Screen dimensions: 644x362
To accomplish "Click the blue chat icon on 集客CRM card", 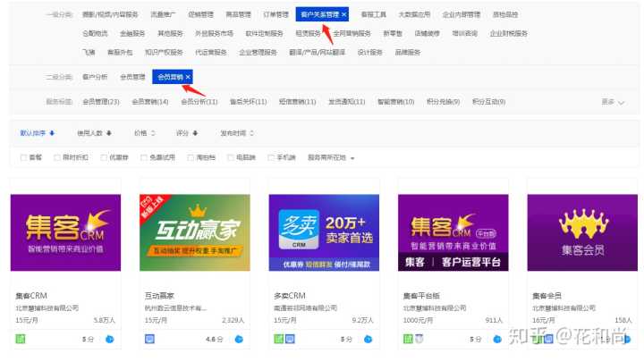I will [110, 339].
